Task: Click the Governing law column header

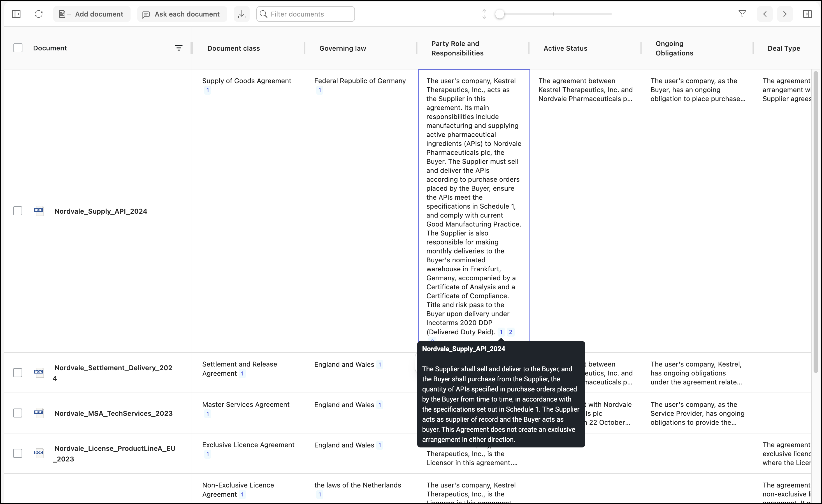Action: pos(343,48)
